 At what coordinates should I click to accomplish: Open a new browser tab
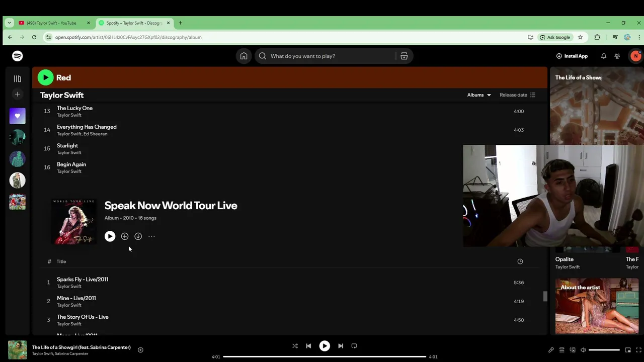180,23
